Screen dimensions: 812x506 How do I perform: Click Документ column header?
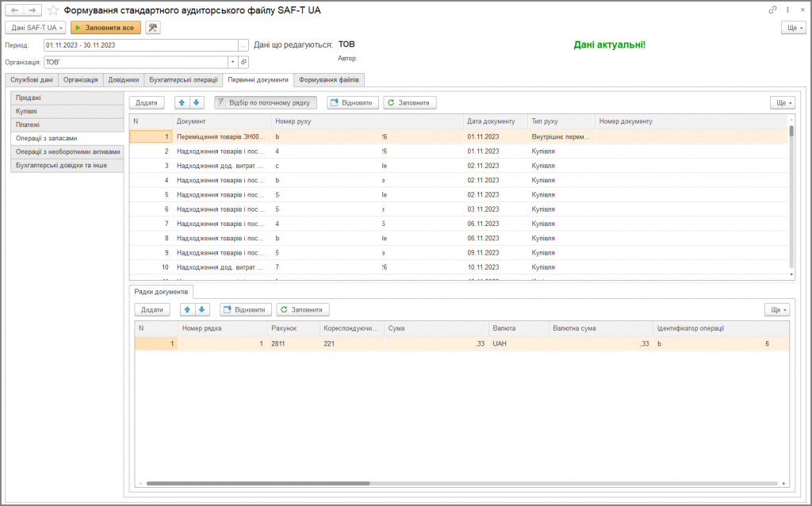click(x=222, y=121)
